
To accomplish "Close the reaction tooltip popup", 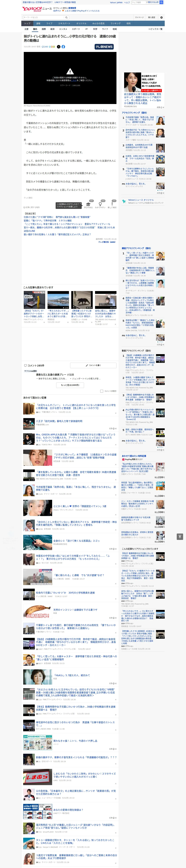I will pyautogui.click(x=80, y=204).
